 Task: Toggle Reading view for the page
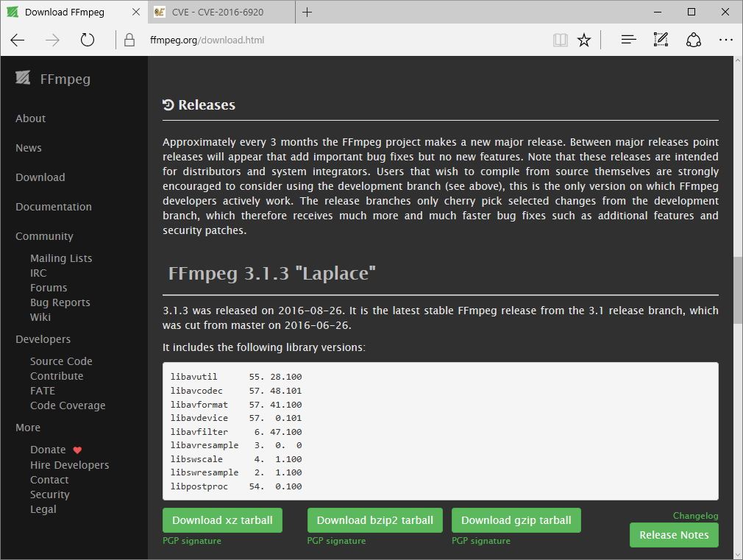pyautogui.click(x=560, y=40)
